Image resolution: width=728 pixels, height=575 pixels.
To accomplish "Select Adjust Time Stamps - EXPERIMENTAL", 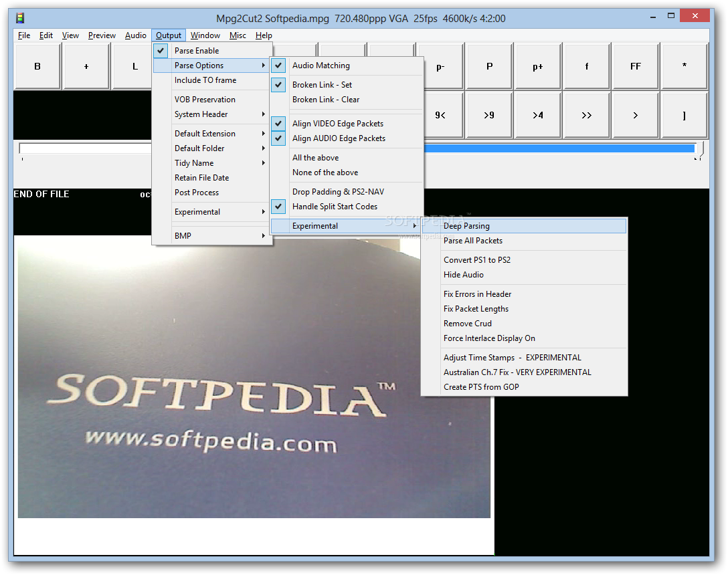I will pyautogui.click(x=524, y=358).
